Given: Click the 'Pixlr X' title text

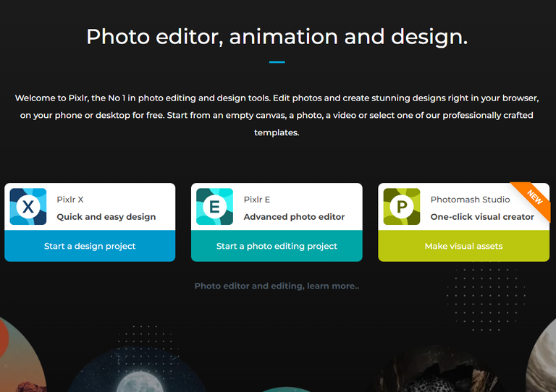Looking at the screenshot, I should pos(70,200).
